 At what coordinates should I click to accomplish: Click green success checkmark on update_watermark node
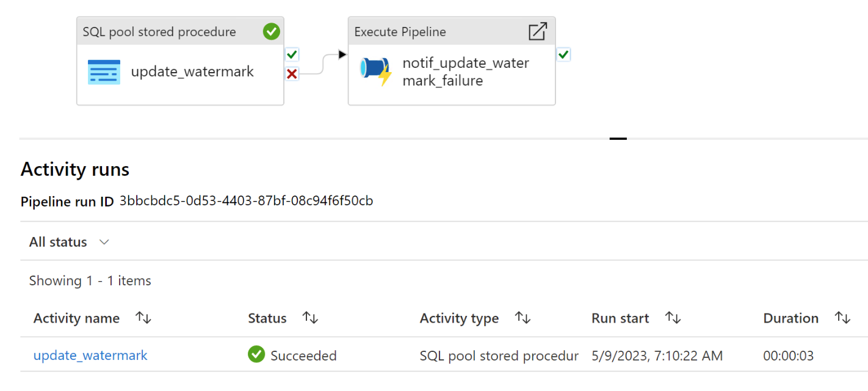271,32
